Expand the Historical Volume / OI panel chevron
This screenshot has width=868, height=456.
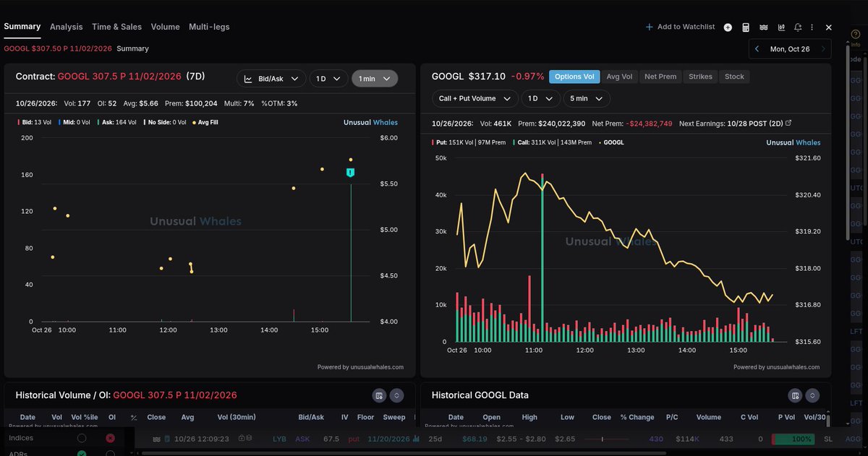click(x=396, y=395)
